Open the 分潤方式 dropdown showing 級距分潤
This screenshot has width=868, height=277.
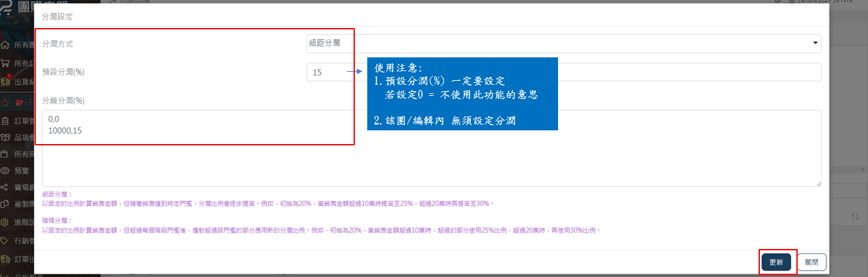(x=563, y=44)
